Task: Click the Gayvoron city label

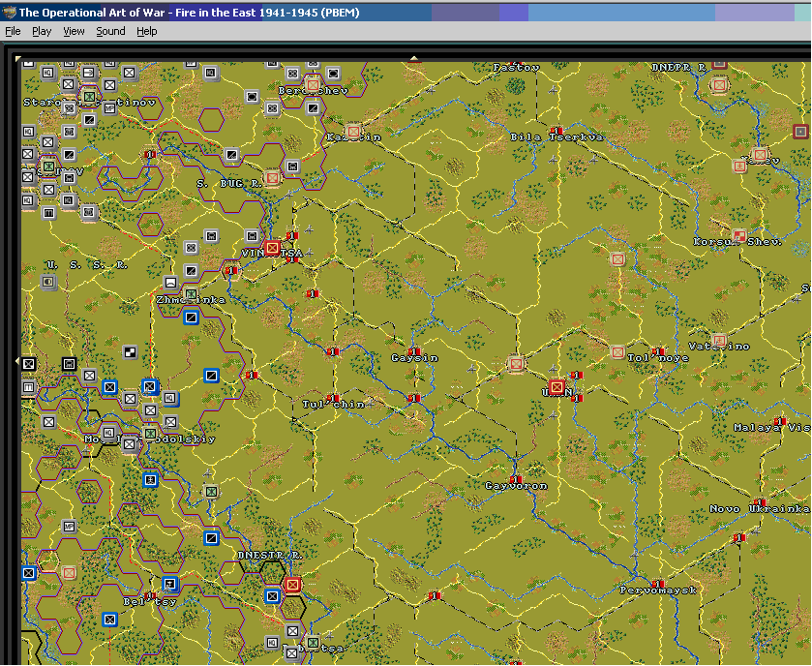Action: click(x=516, y=486)
